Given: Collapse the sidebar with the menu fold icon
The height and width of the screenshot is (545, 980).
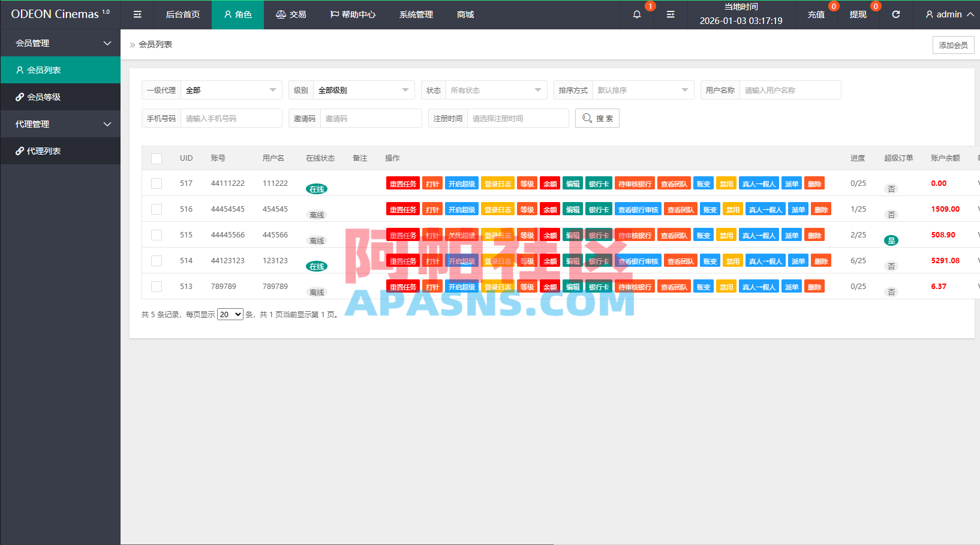Looking at the screenshot, I should (x=137, y=14).
